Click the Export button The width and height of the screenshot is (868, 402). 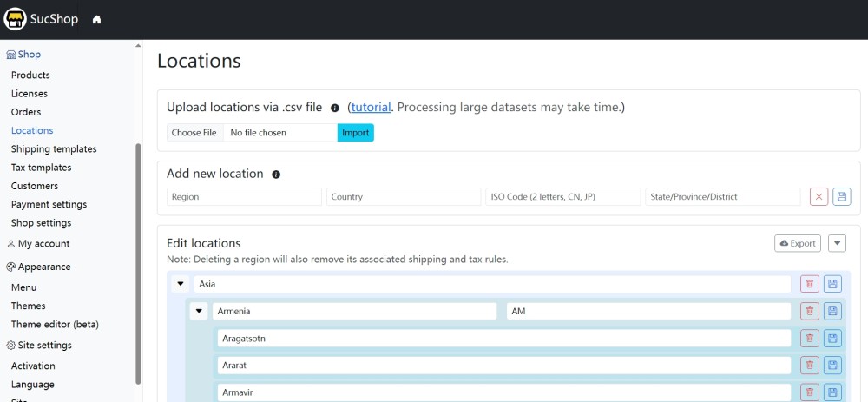pyautogui.click(x=797, y=243)
